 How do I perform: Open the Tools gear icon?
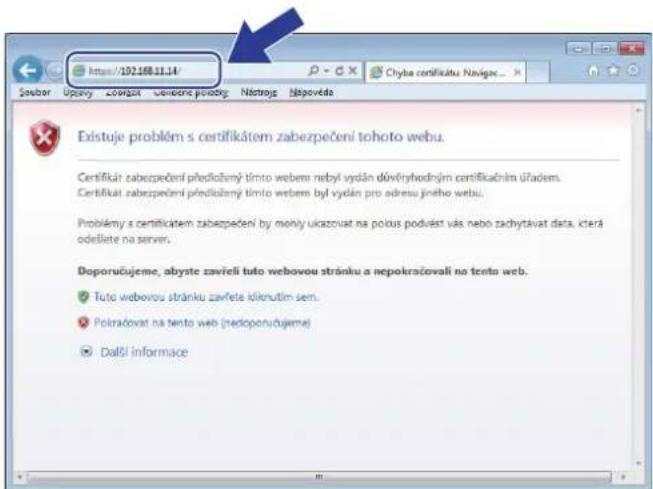pyautogui.click(x=633, y=71)
